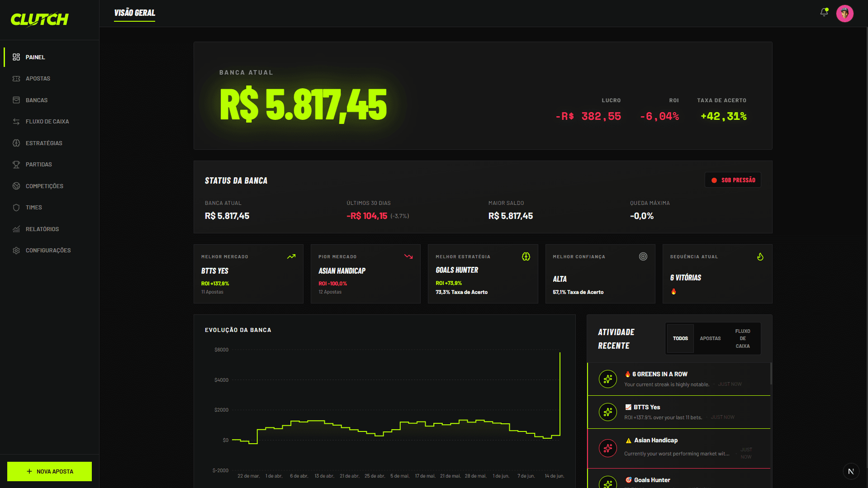Viewport: 868px width, 488px height.
Task: Open the Sequência Atual 6 Vitórias card
Action: [717, 274]
